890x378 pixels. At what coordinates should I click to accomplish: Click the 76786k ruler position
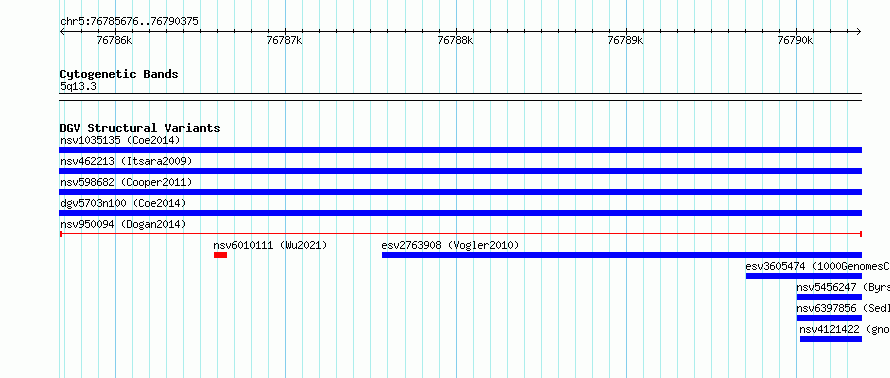click(114, 40)
